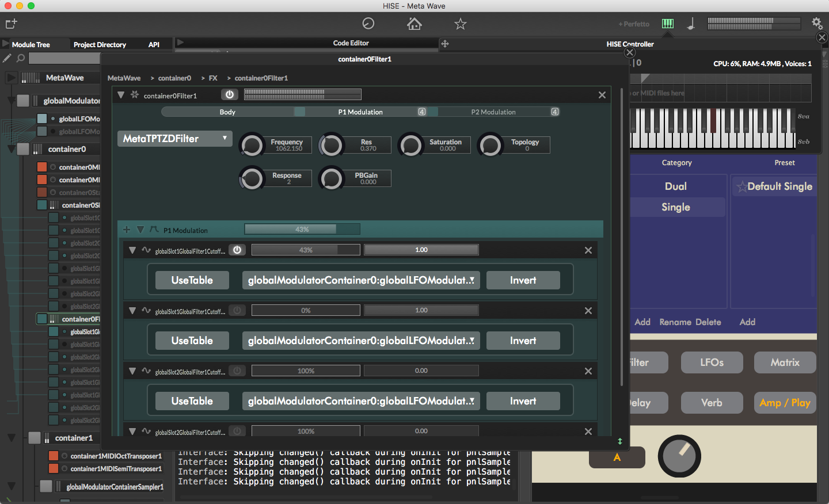Screen dimensions: 829x504
Task: Collapse the first globalSlot1GlobalFilter1Cutoff modulator
Action: [x=132, y=250]
